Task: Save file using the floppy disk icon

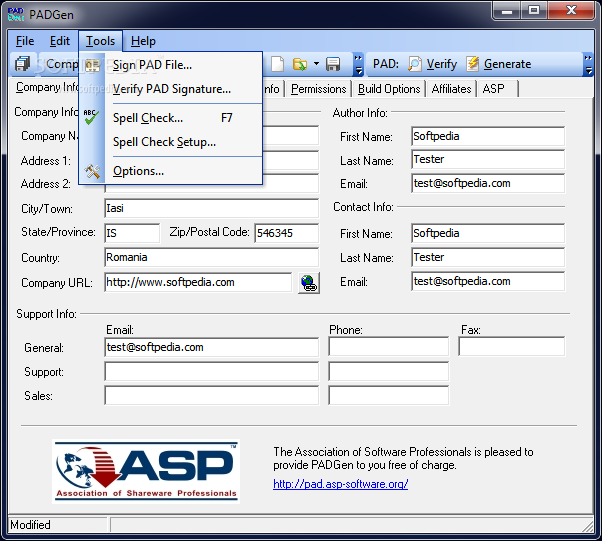Action: coord(333,64)
